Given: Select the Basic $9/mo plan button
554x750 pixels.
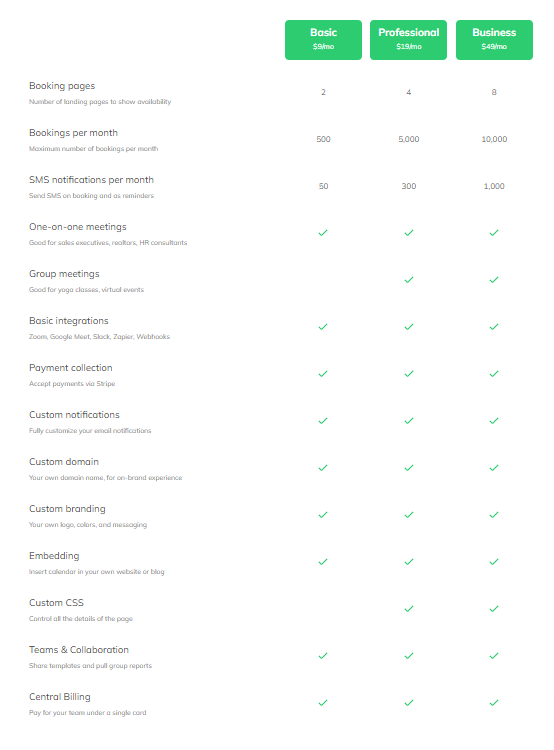Looking at the screenshot, I should [x=323, y=40].
